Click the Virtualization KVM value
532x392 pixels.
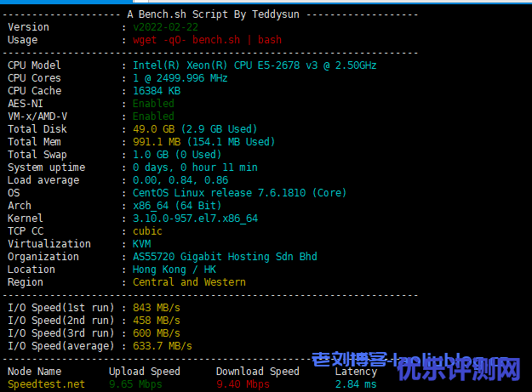pyautogui.click(x=141, y=244)
